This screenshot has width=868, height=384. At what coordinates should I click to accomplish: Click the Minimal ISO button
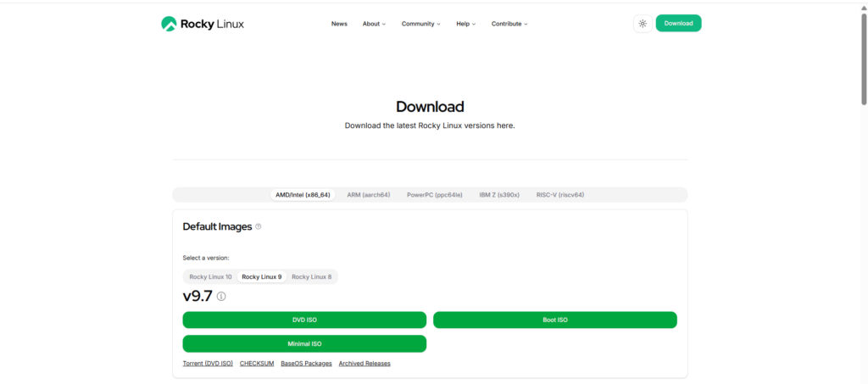click(x=304, y=344)
